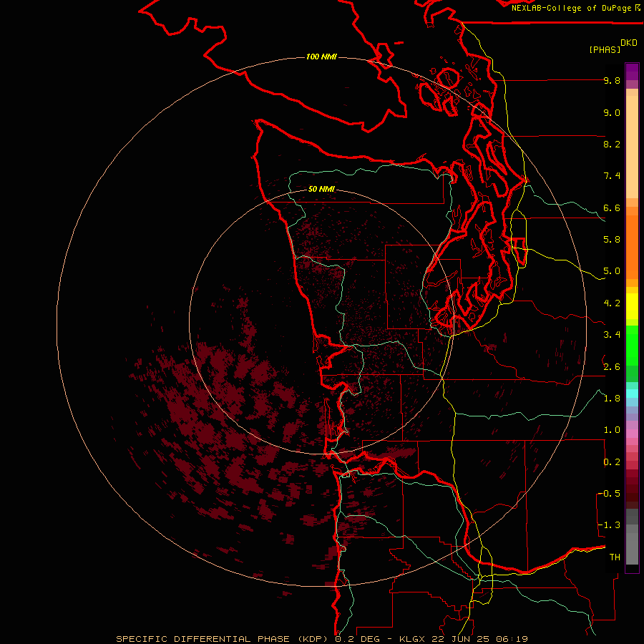Viewport: 644px width, 644px height.
Task: Click the 5.8 color scale value
Action: coord(612,240)
